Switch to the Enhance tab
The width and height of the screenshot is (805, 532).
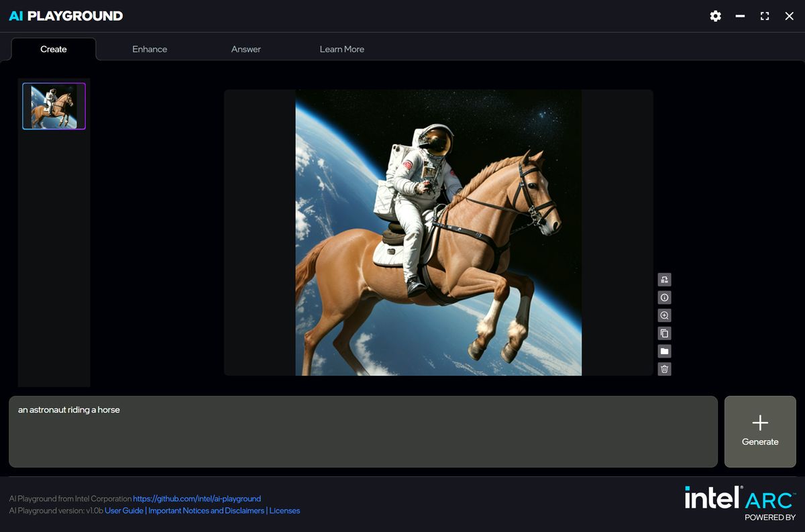[x=150, y=49]
